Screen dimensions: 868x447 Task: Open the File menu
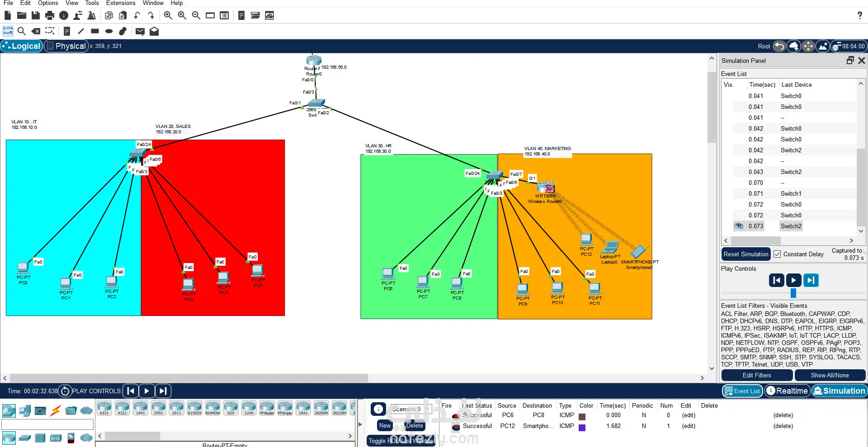click(8, 3)
